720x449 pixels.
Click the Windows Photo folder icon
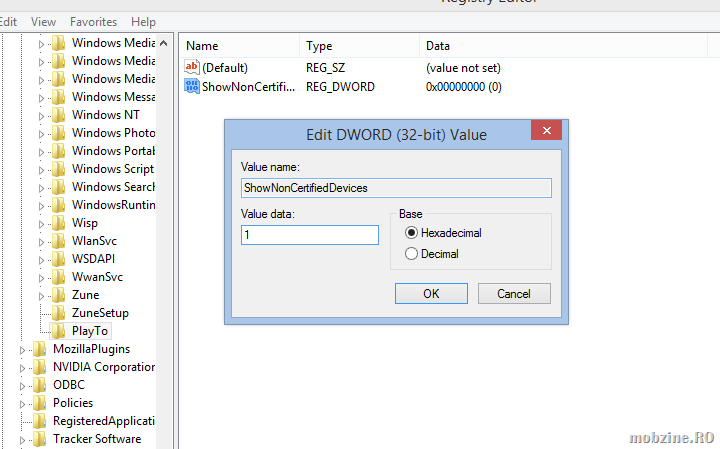click(x=58, y=133)
